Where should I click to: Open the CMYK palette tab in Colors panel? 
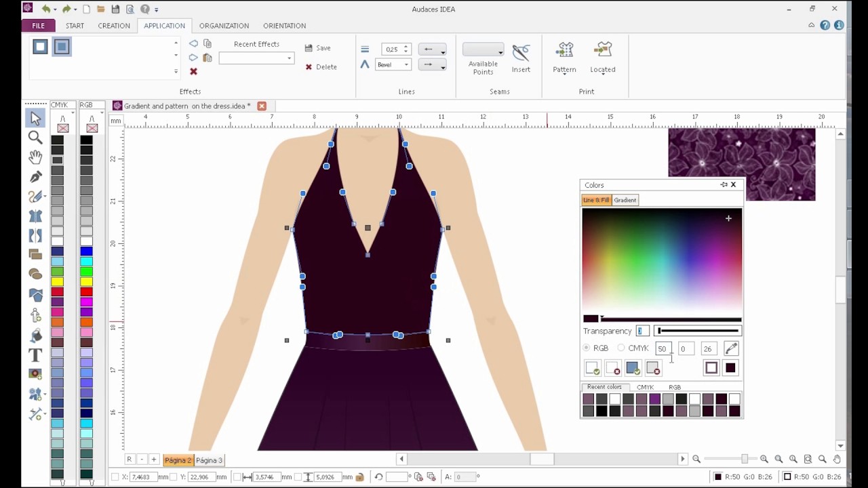[645, 387]
